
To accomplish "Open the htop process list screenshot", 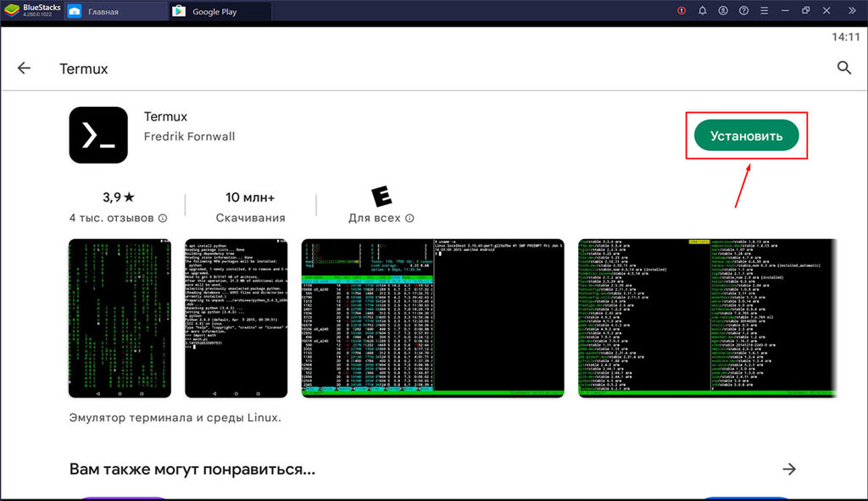I will click(x=433, y=318).
